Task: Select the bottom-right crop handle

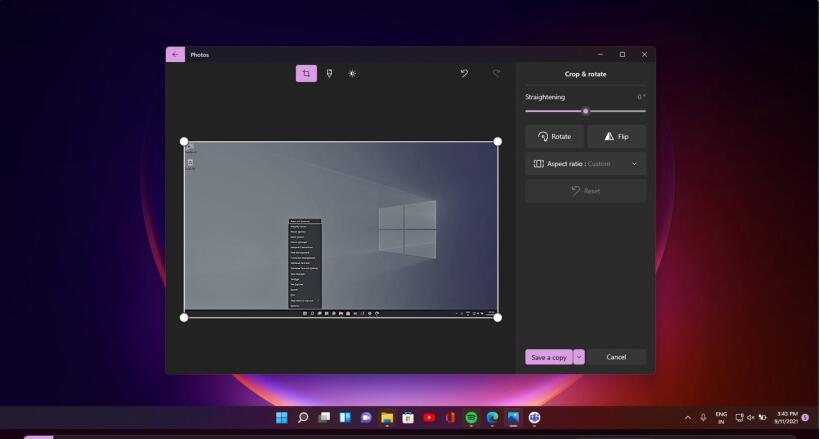Action: (498, 318)
